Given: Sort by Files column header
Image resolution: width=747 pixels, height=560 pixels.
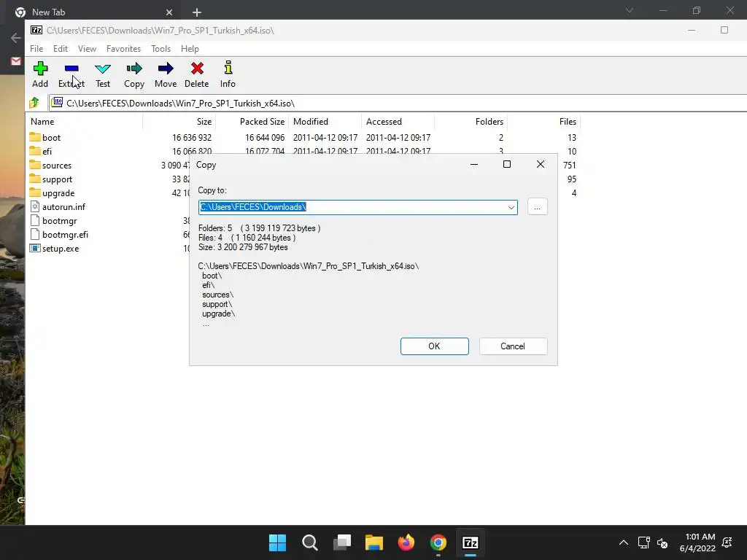Looking at the screenshot, I should click(x=543, y=122).
